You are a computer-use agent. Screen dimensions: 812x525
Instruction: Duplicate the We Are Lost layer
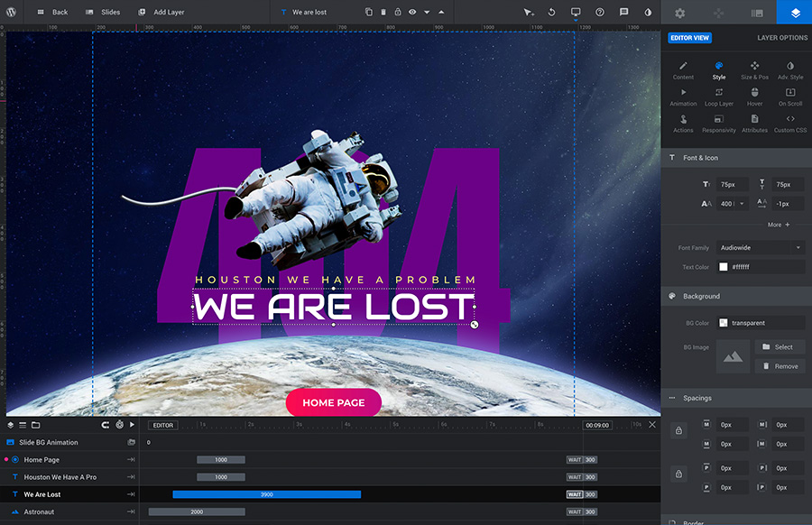(368, 12)
